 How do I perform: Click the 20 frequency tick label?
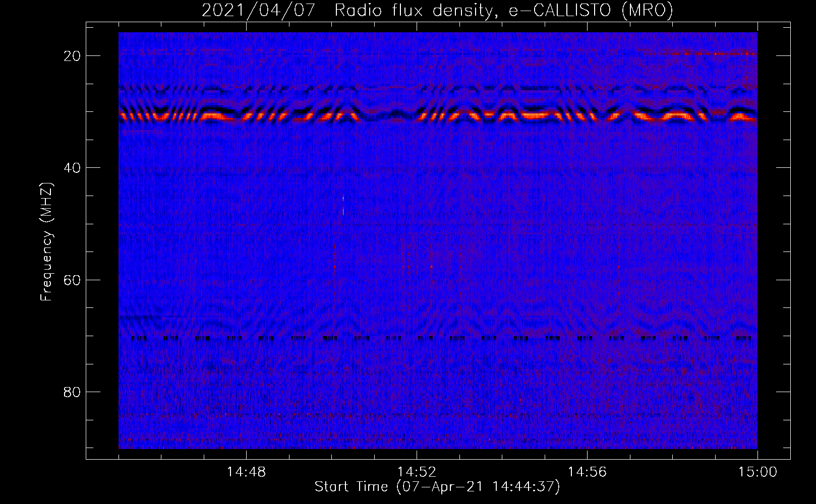click(x=72, y=56)
